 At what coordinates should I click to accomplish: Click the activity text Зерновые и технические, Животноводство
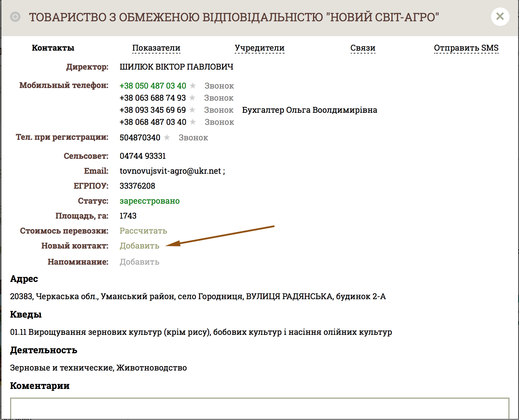point(98,368)
